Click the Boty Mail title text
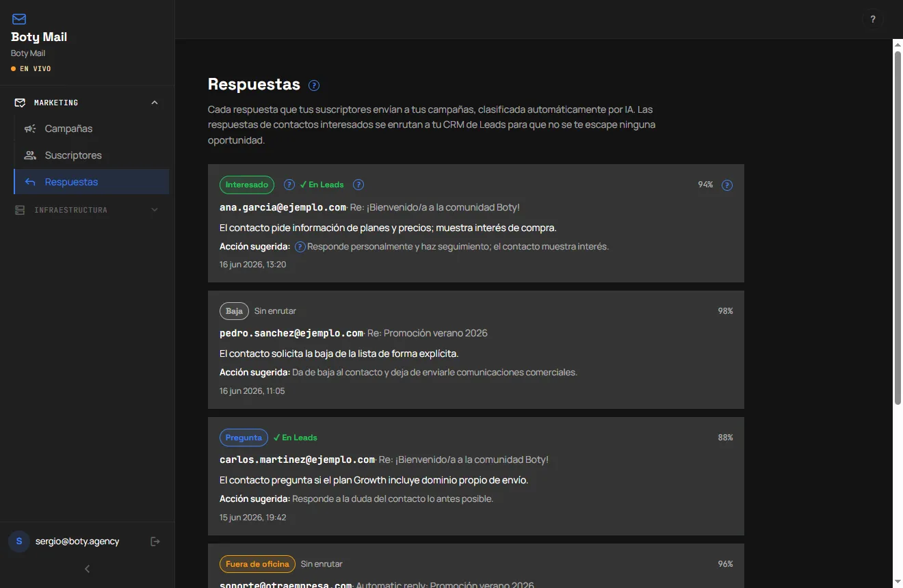This screenshot has height=588, width=903. pos(39,37)
